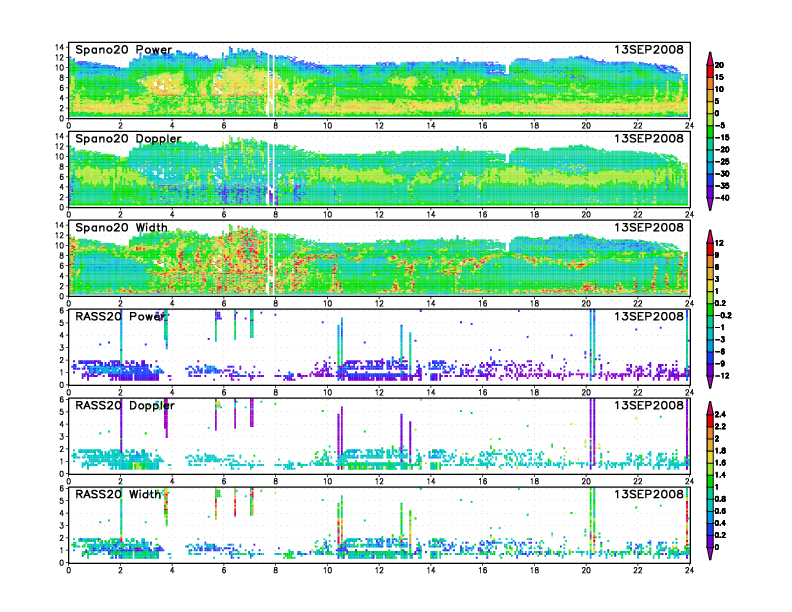The image size is (792, 612).
Task: Click the red segment of top colorbar
Action: pyautogui.click(x=710, y=71)
